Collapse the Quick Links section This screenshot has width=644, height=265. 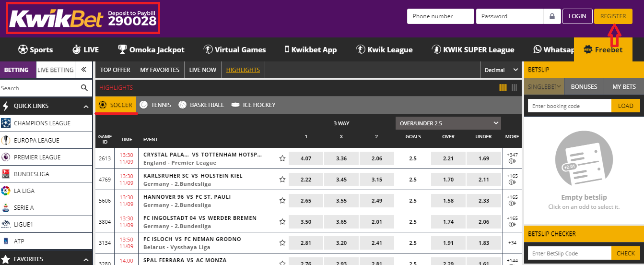tap(86, 106)
